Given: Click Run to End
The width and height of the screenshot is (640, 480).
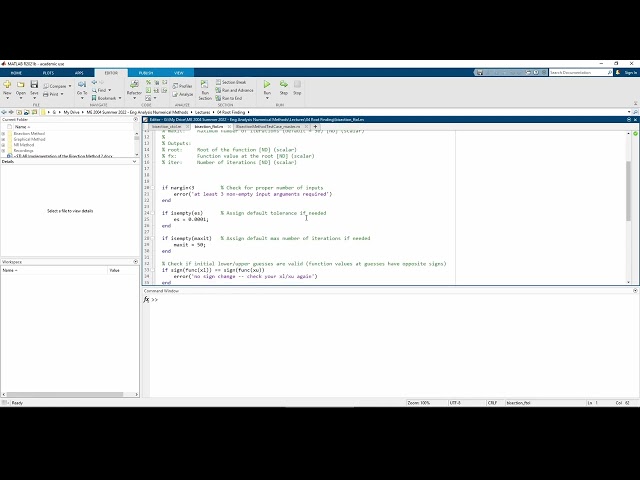Looking at the screenshot, I should (x=229, y=98).
